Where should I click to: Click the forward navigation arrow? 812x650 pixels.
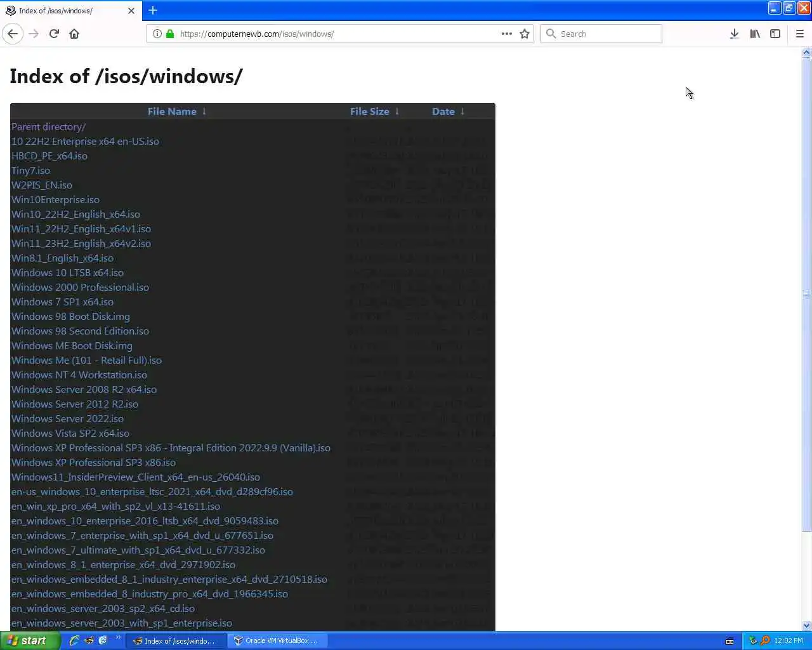pyautogui.click(x=34, y=34)
